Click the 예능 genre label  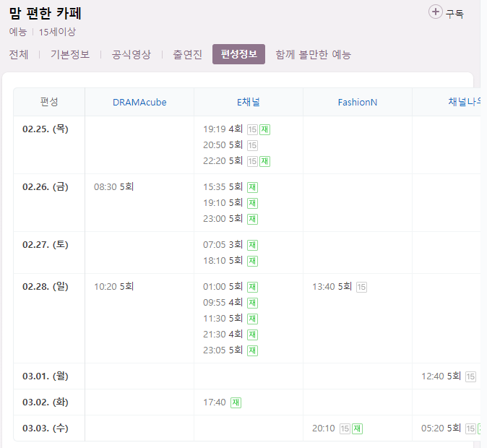[18, 32]
